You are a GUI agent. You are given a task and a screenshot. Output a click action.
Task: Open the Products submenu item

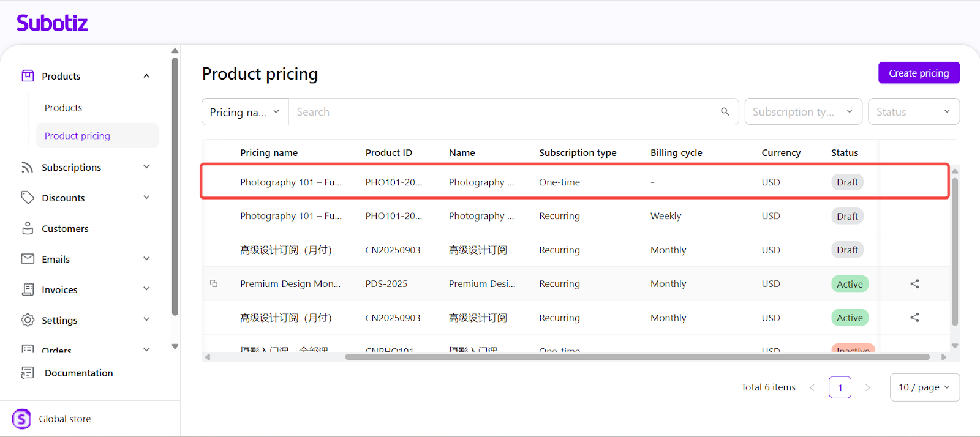(x=63, y=108)
